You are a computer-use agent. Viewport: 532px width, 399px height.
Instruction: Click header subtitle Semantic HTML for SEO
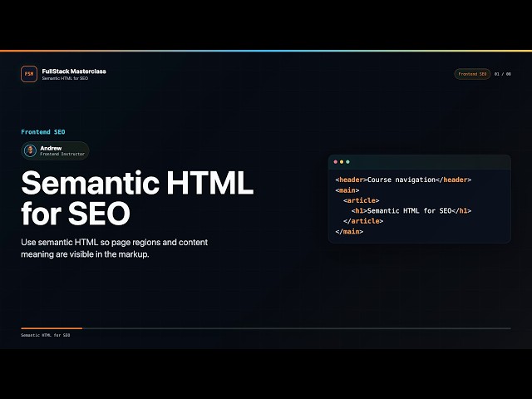(x=65, y=78)
